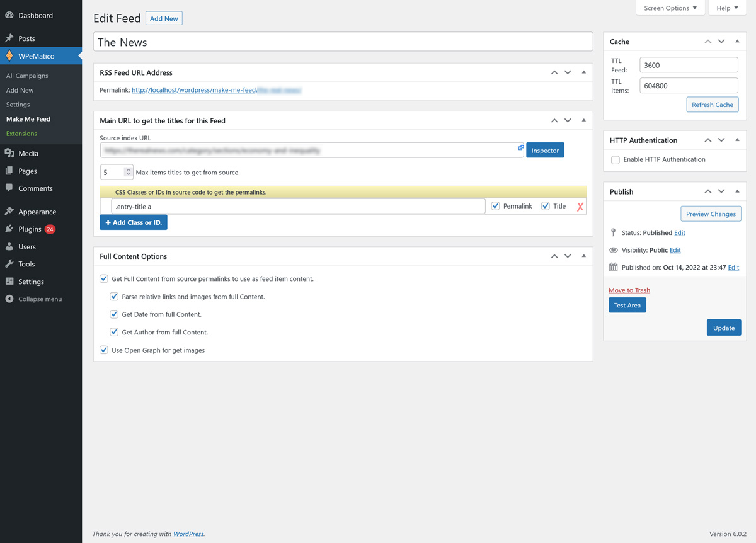This screenshot has height=543, width=756.
Task: Adjust Max items stepper arrows
Action: point(129,172)
